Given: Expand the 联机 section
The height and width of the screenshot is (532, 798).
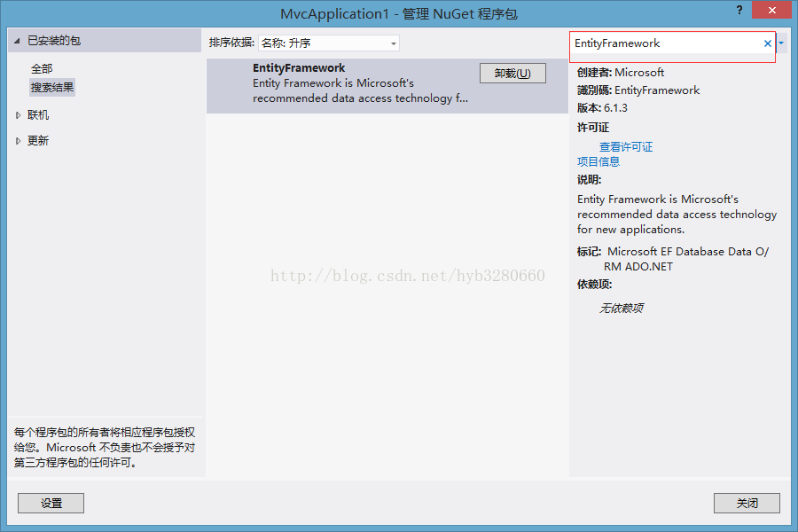Looking at the screenshot, I should (x=18, y=115).
